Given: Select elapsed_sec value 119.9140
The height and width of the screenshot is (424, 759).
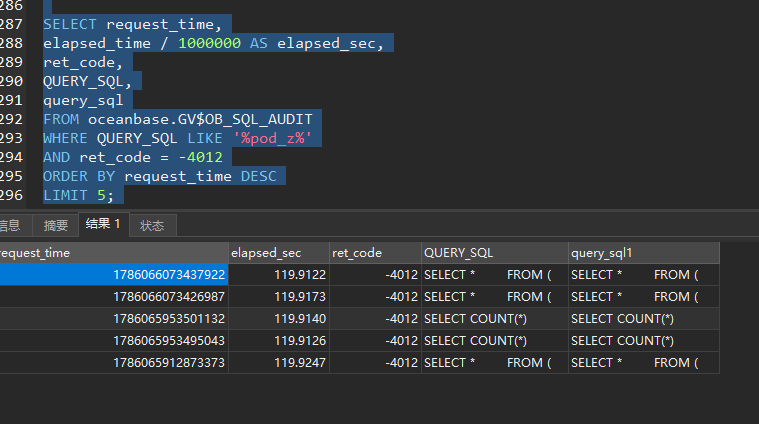Looking at the screenshot, I should point(279,318).
